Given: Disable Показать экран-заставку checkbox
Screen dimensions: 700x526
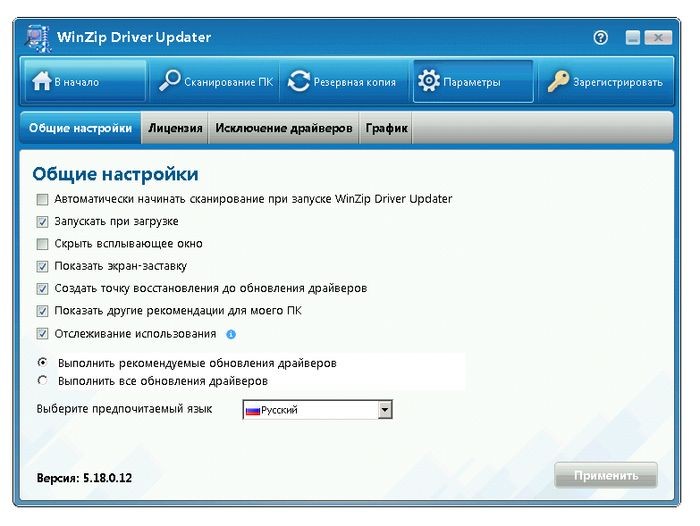Looking at the screenshot, I should click(42, 266).
